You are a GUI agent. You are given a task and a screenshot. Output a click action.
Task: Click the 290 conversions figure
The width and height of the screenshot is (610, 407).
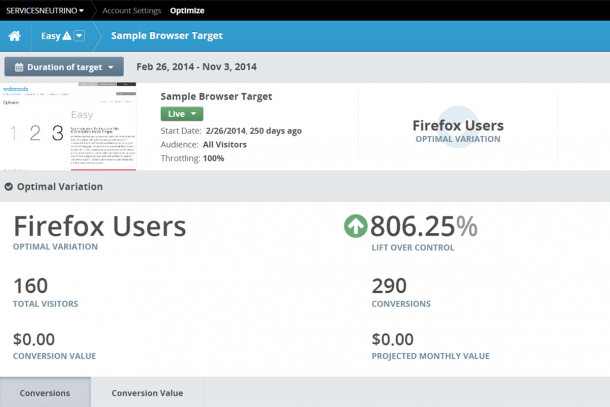(389, 286)
